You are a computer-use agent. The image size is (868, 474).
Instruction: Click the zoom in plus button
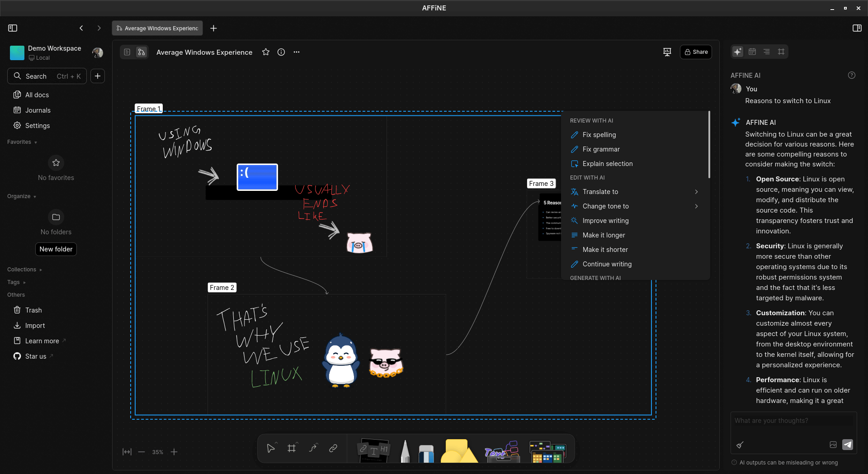pyautogui.click(x=174, y=452)
